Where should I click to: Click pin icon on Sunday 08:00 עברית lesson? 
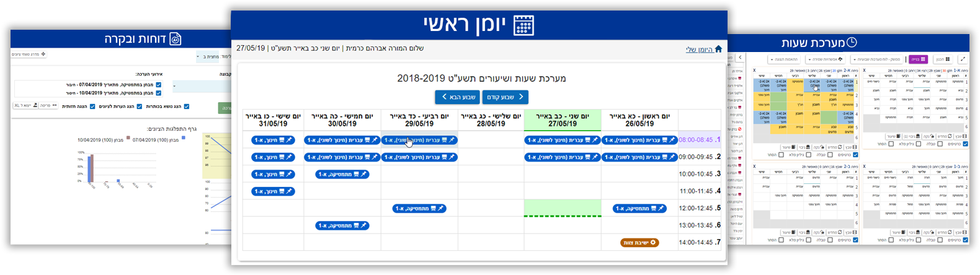[x=672, y=140]
